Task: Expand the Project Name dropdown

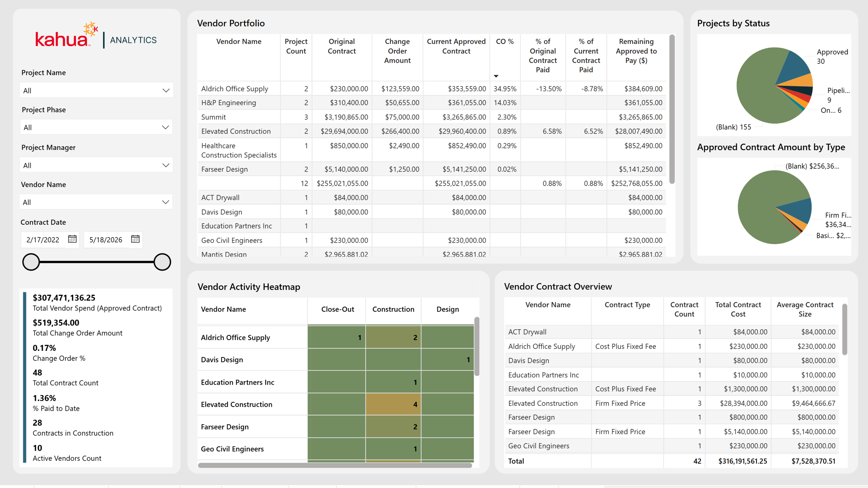Action: point(96,90)
